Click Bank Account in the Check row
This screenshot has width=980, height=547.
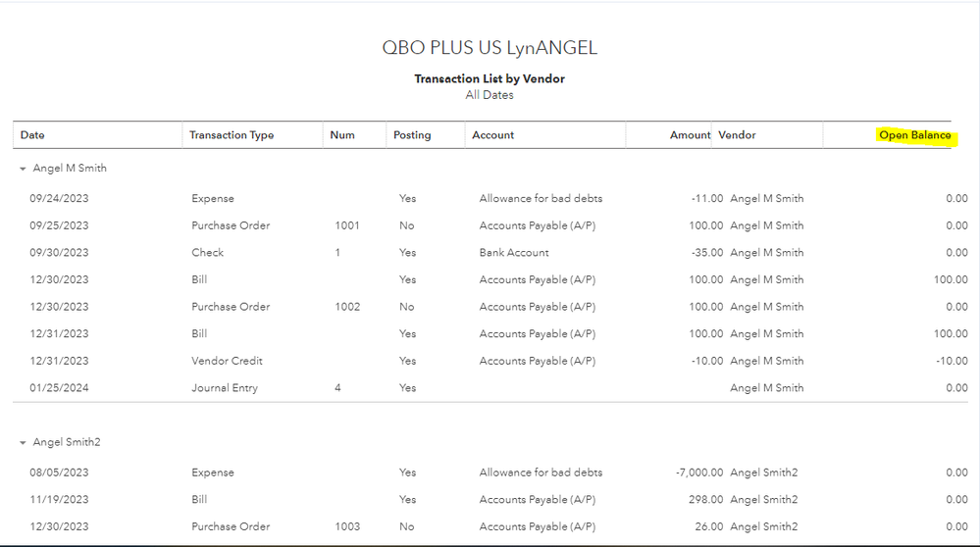click(514, 252)
